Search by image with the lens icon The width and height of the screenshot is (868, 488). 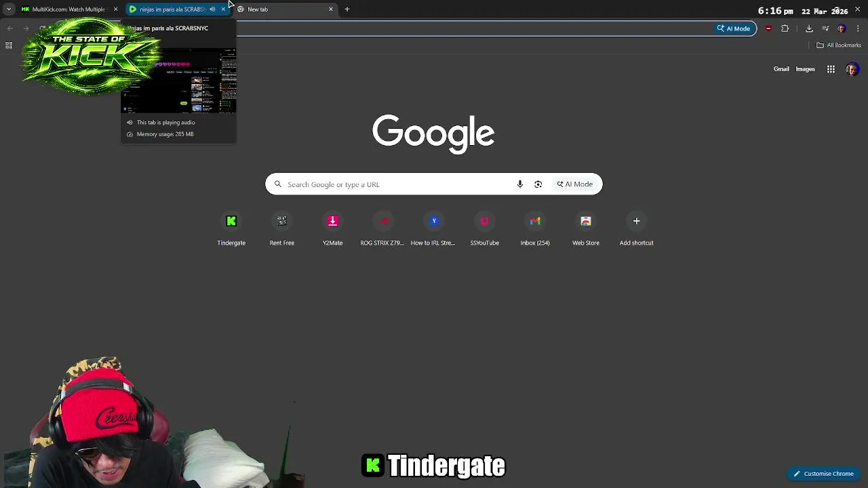click(538, 184)
